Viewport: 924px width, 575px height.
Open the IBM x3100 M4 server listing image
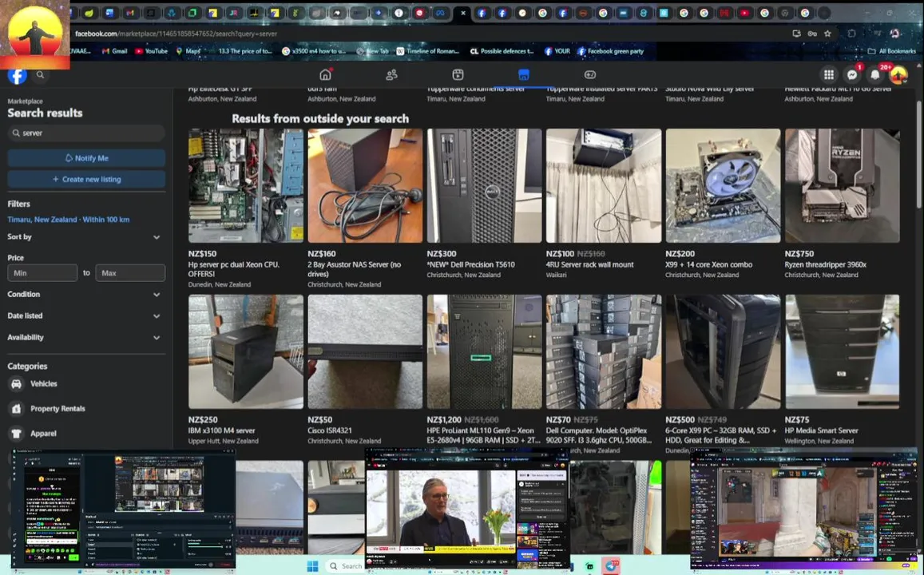click(246, 351)
